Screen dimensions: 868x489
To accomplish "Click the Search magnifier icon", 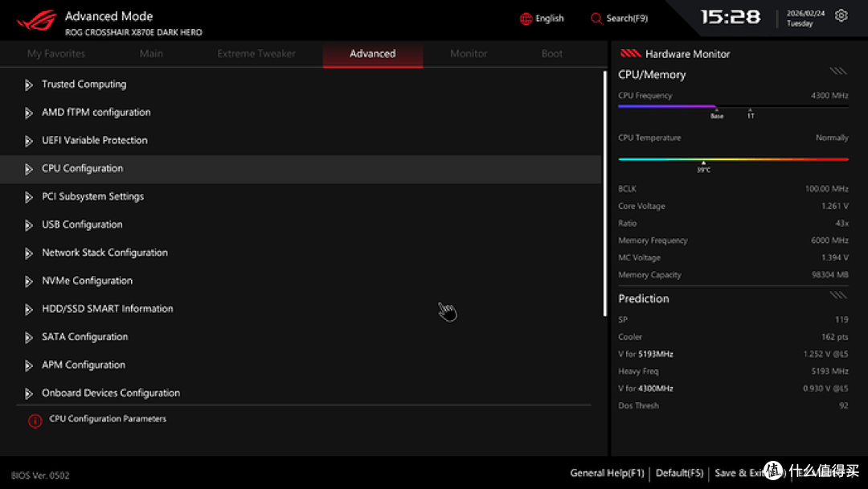I will [596, 18].
